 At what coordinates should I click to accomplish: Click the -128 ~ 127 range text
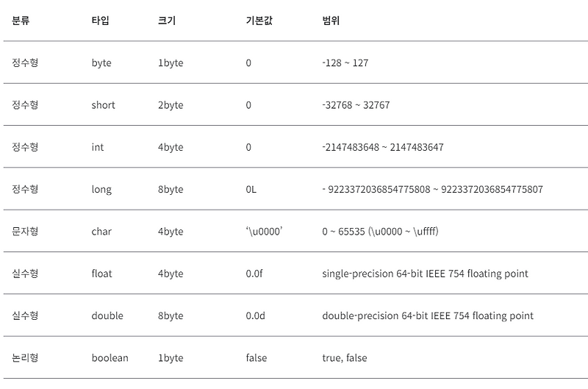(x=345, y=63)
